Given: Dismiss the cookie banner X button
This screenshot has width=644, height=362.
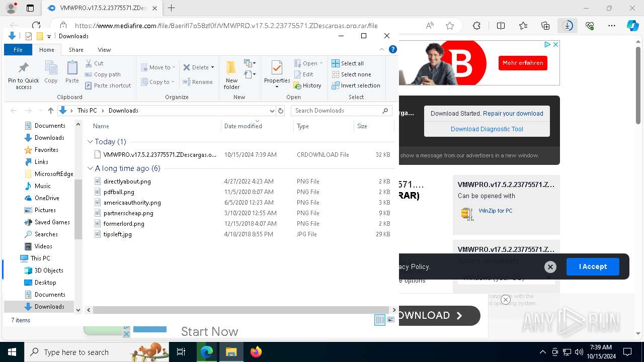Looking at the screenshot, I should (x=550, y=267).
